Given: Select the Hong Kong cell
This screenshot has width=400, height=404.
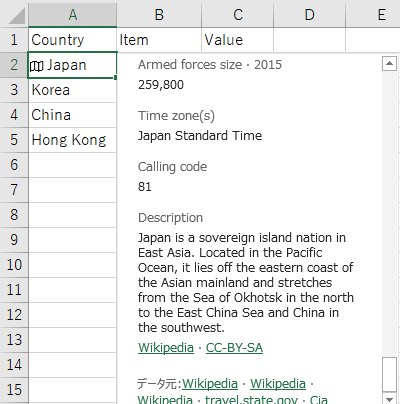Looking at the screenshot, I should [73, 140].
